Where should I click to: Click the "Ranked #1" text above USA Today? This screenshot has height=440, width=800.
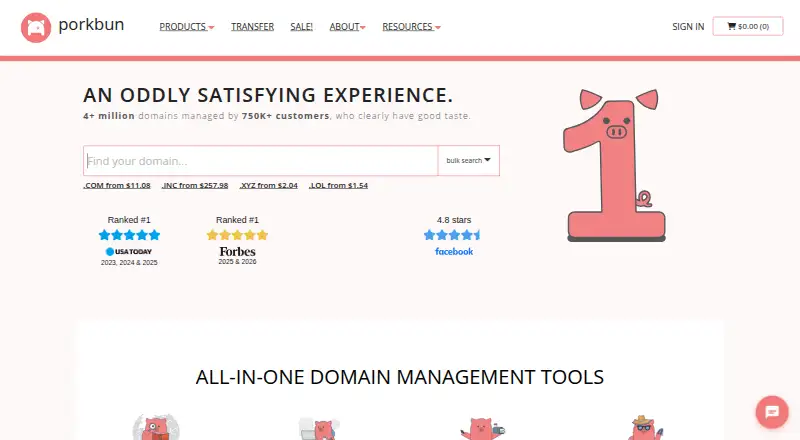[129, 220]
